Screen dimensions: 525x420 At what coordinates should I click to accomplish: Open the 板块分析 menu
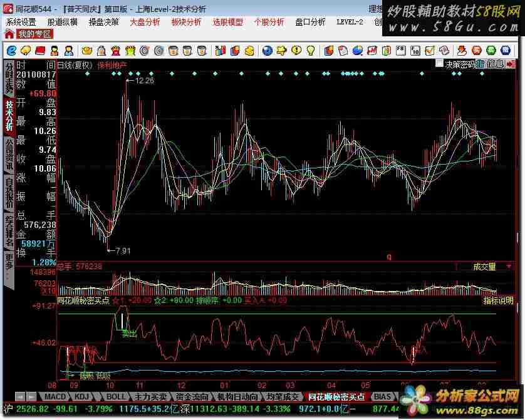point(186,22)
